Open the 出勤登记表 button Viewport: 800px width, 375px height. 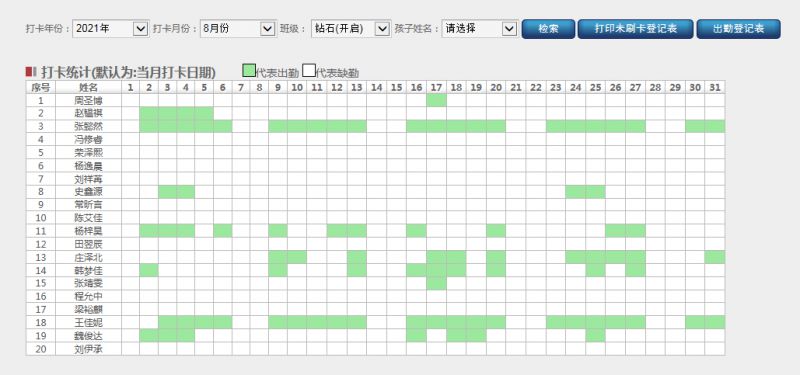tap(739, 29)
